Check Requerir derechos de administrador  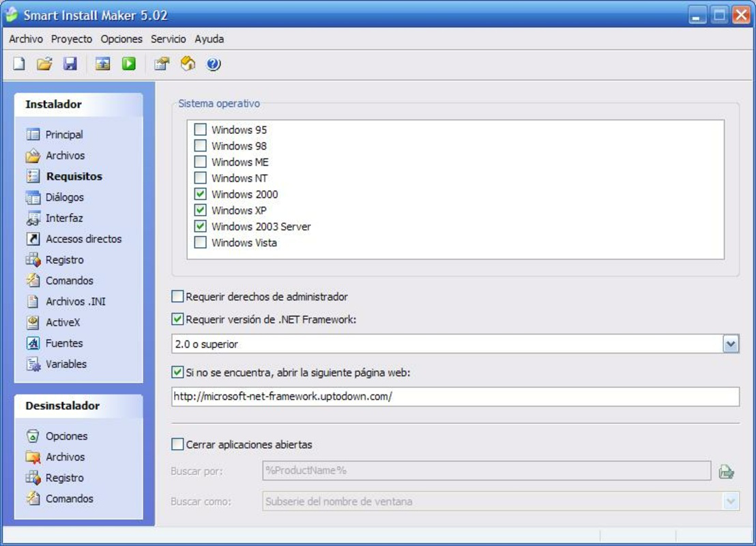click(x=177, y=296)
